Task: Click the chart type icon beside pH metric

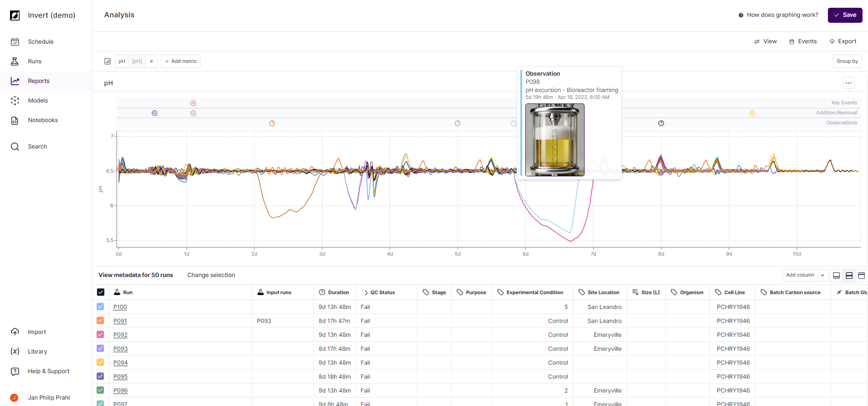Action: (108, 62)
